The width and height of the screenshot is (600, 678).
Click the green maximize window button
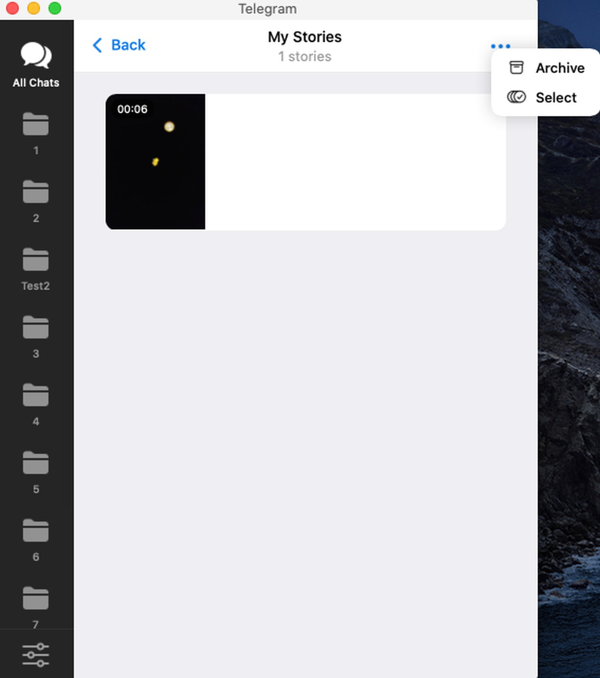tap(54, 8)
